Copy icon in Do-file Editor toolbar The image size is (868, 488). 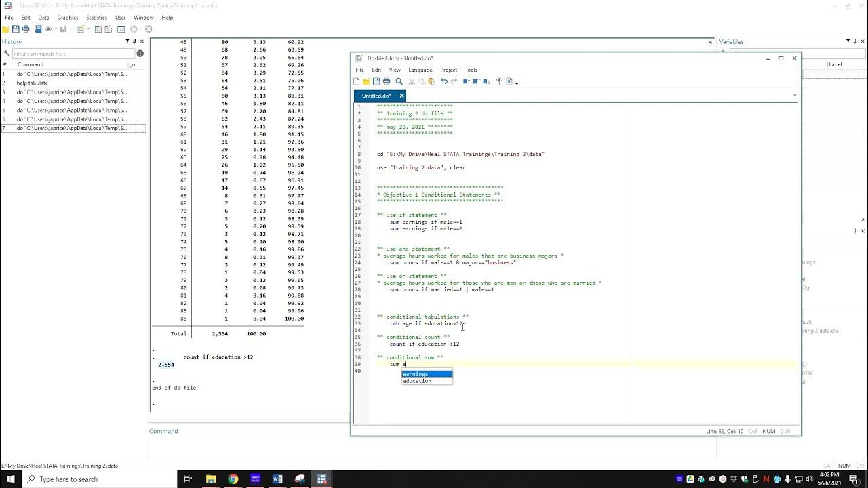click(x=422, y=81)
